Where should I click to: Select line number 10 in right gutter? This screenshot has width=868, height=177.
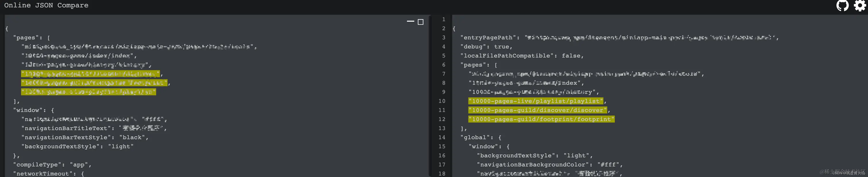coord(442,101)
